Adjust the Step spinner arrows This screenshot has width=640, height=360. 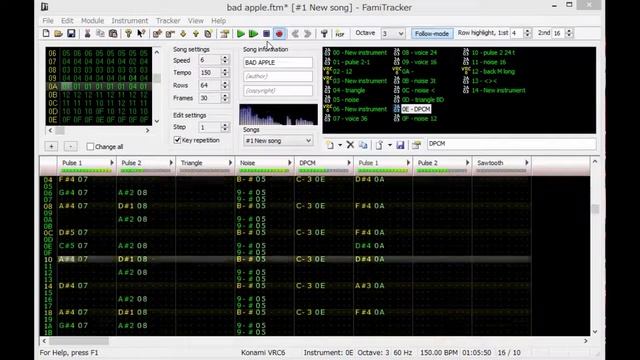pyautogui.click(x=224, y=127)
